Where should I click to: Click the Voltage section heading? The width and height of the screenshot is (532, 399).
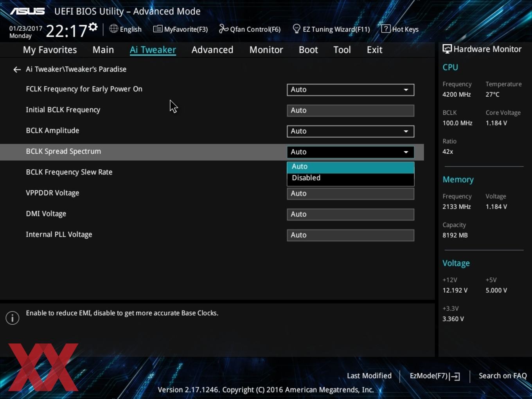click(x=456, y=263)
